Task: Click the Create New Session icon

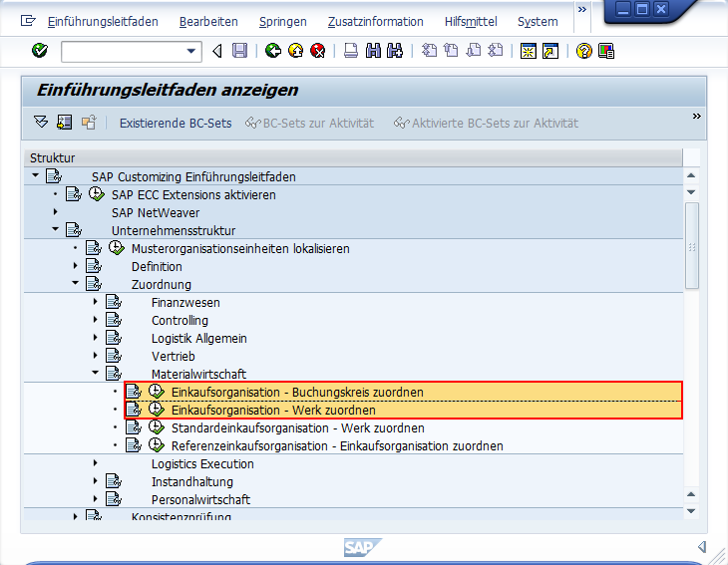Action: click(528, 51)
